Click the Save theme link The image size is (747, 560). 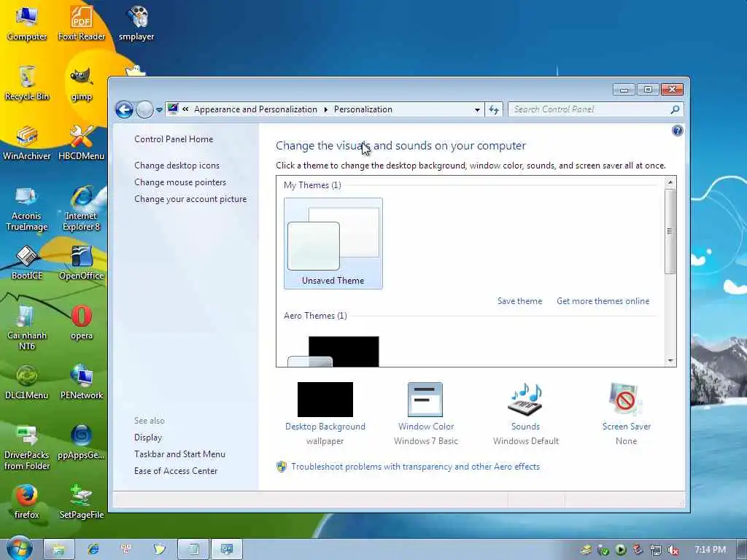tap(519, 301)
